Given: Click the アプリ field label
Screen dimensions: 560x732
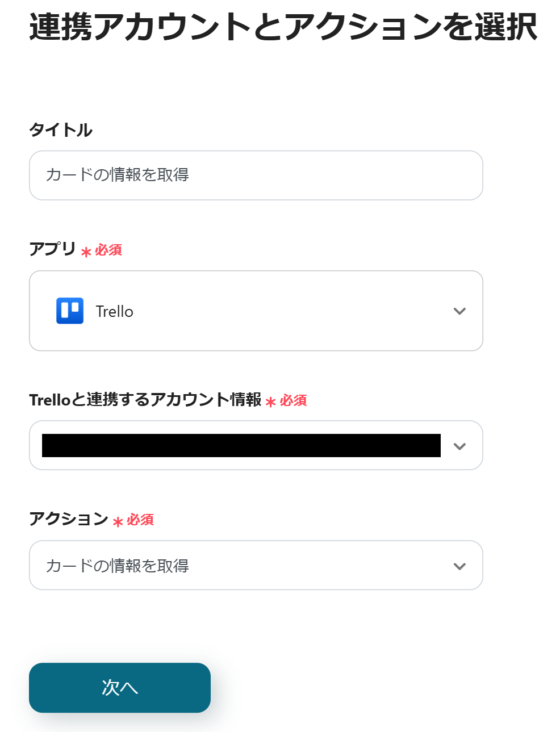Looking at the screenshot, I should [52, 249].
